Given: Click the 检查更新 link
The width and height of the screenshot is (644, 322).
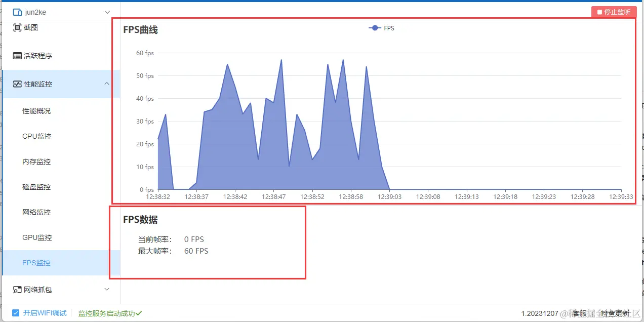Looking at the screenshot, I should tap(615, 314).
